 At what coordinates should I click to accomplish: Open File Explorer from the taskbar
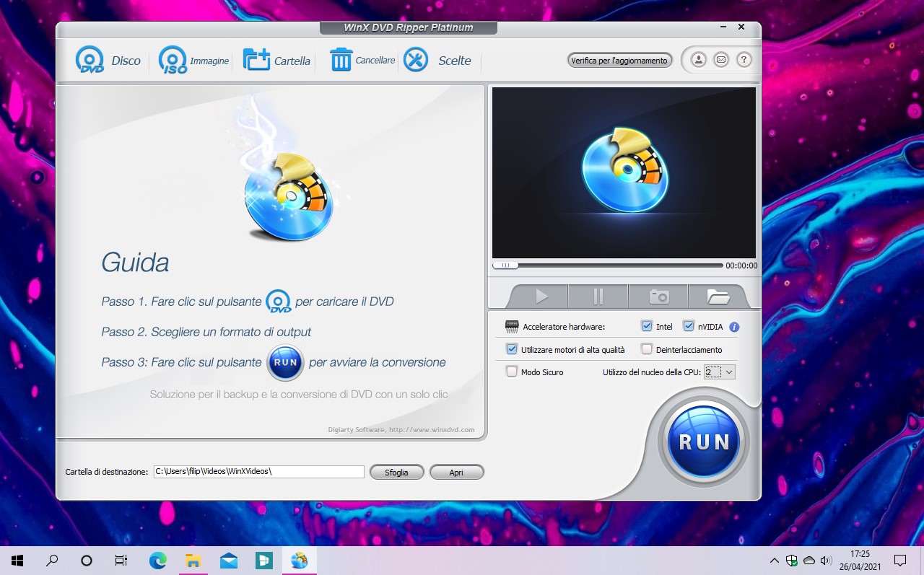pos(193,560)
